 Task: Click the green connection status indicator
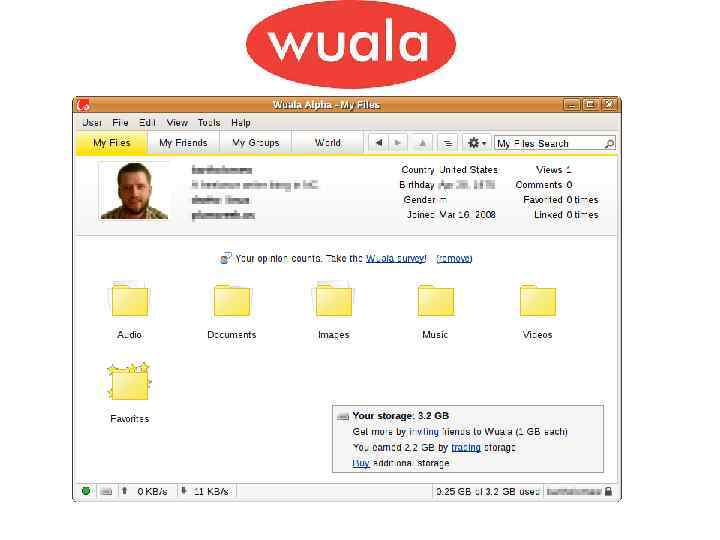86,491
